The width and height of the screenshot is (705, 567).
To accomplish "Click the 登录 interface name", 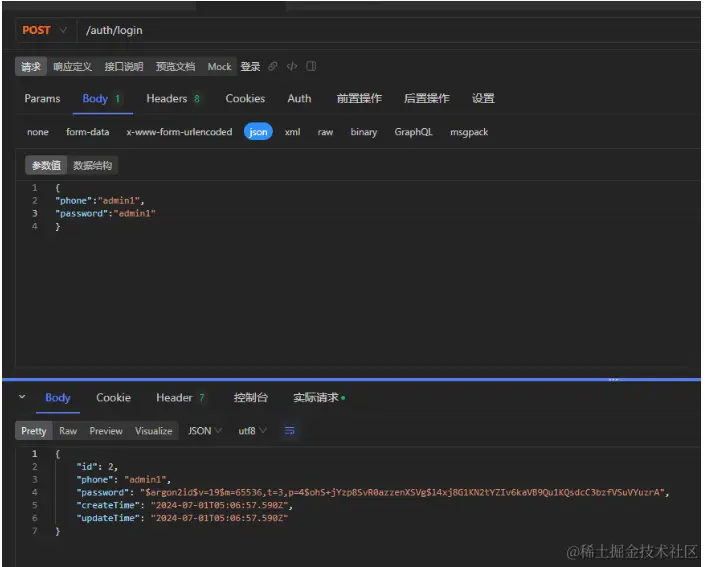I will [250, 67].
